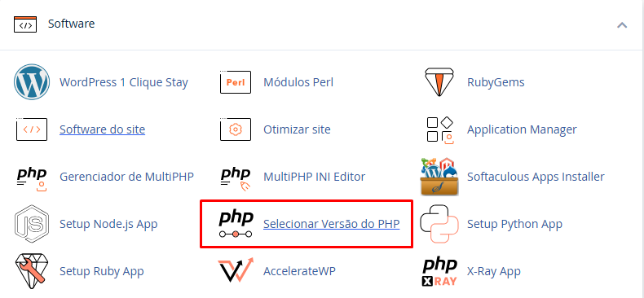Image resolution: width=644 pixels, height=298 pixels.
Task: Click the Softaculous Apps Installer box icon
Action: point(439,177)
